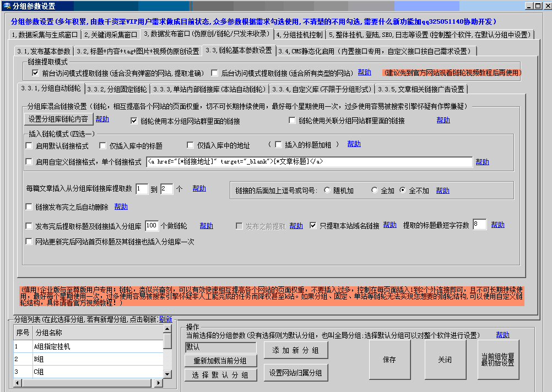Select row A组指定挂机 in group list
Image resolution: width=552 pixels, height=392 pixels.
[89, 346]
